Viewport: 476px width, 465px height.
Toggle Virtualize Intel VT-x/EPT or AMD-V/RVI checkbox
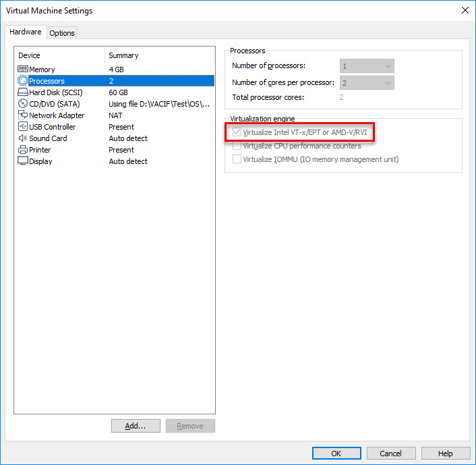(x=237, y=132)
